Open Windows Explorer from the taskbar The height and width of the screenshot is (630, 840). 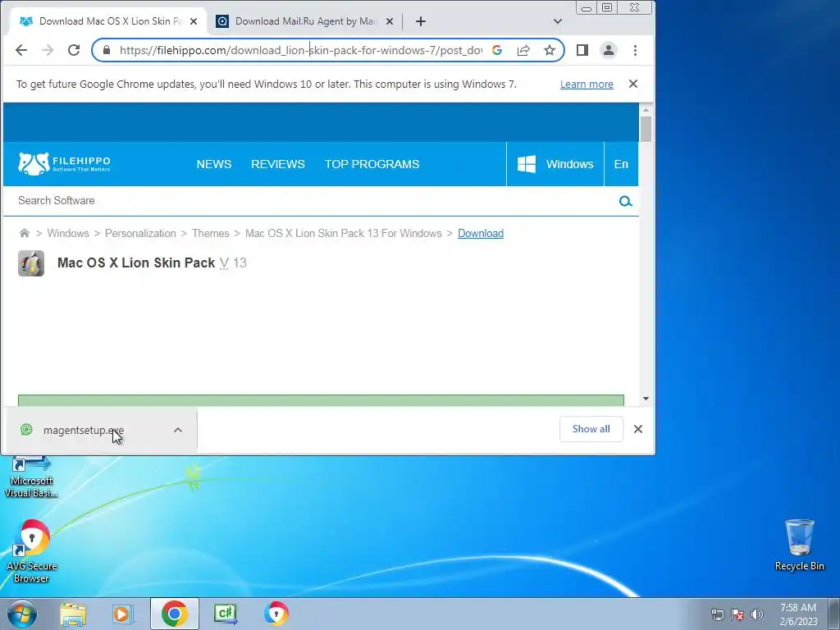point(73,614)
